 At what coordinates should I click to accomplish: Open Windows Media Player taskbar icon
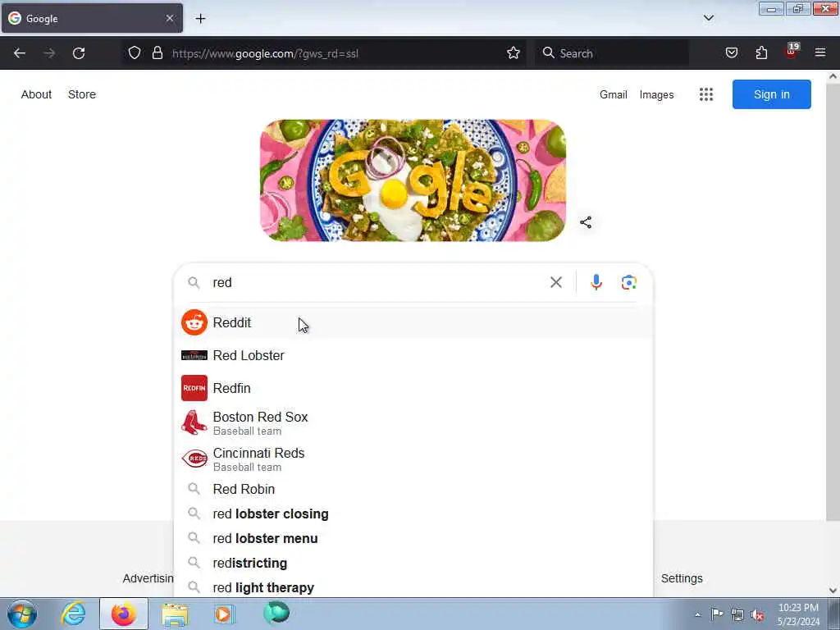(x=225, y=614)
